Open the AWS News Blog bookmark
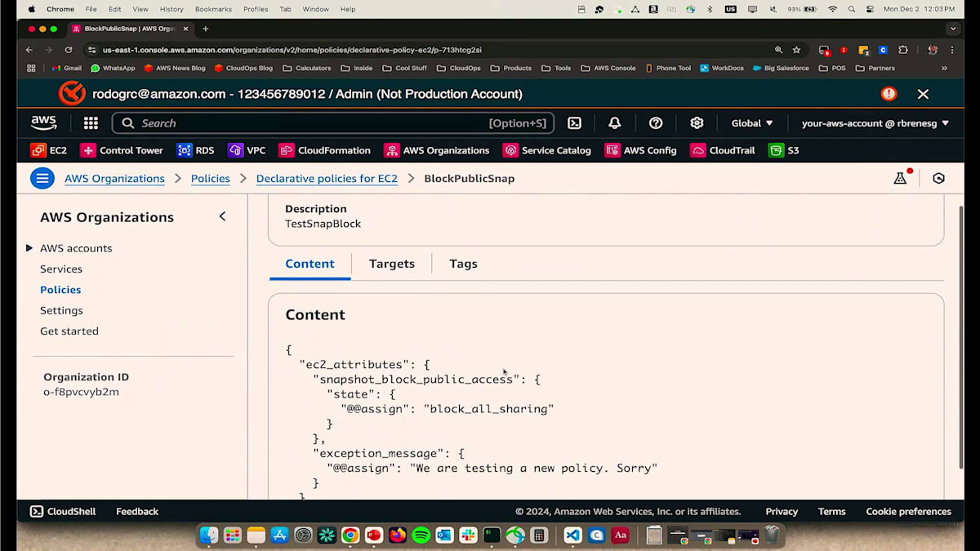Screen dimensions: 980x551 pyautogui.click(x=175, y=69)
